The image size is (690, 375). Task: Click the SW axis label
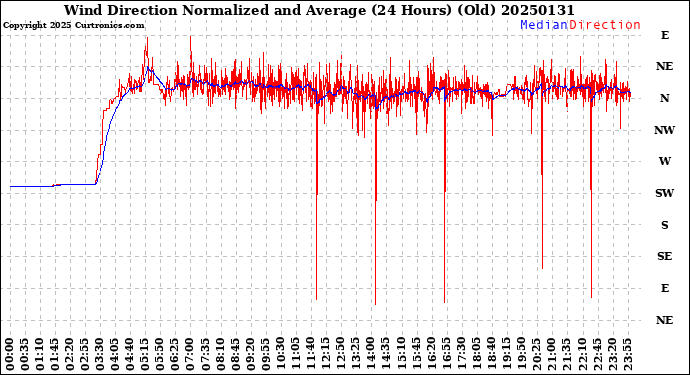coord(664,193)
